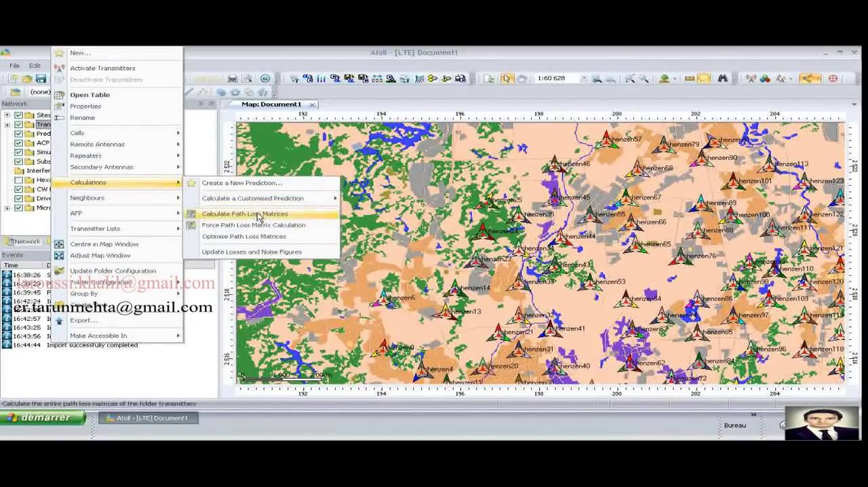The width and height of the screenshot is (868, 487).
Task: Open the File menu
Action: point(14,66)
